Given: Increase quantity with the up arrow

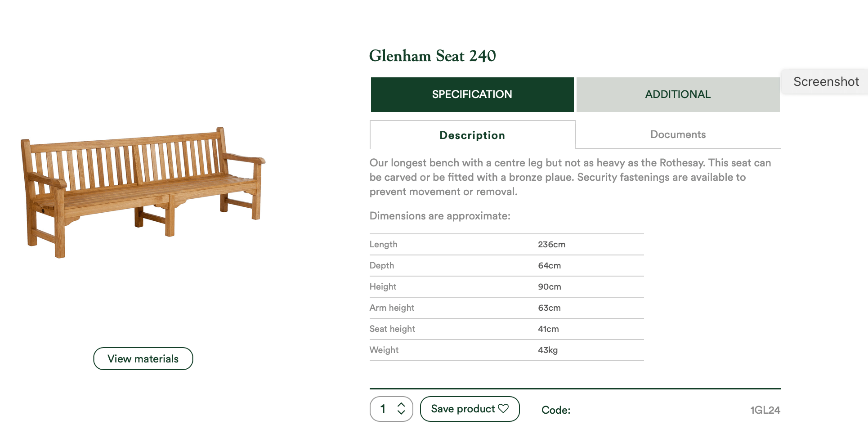Looking at the screenshot, I should [401, 405].
